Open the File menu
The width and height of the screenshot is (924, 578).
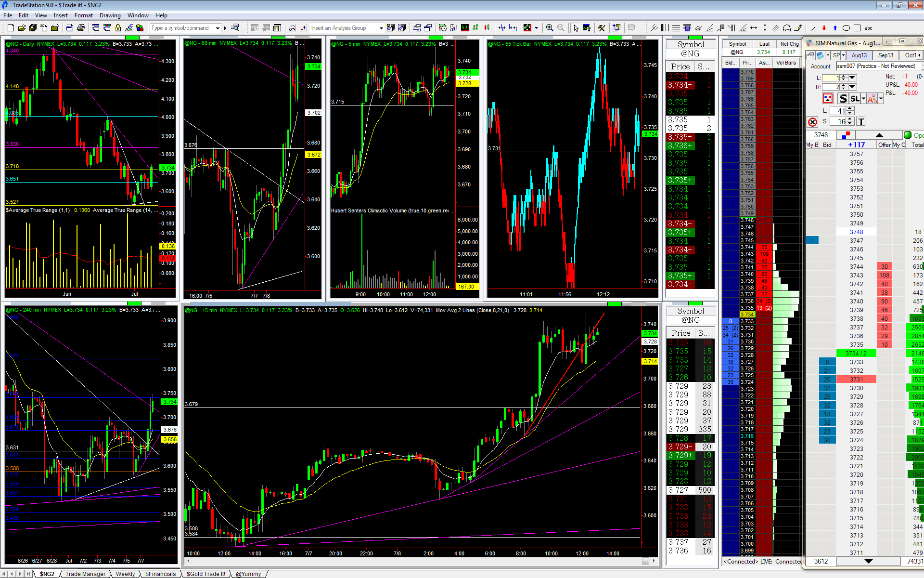[8, 15]
